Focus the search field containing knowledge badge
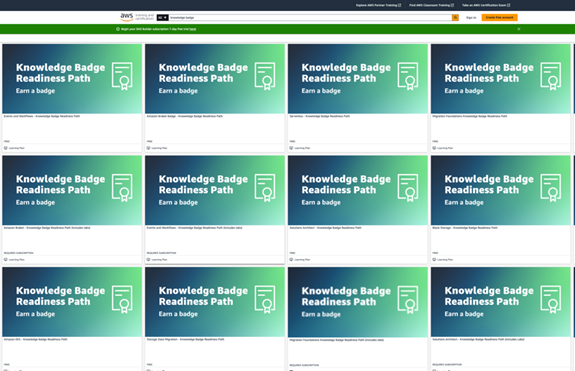The image size is (575, 371). click(310, 18)
